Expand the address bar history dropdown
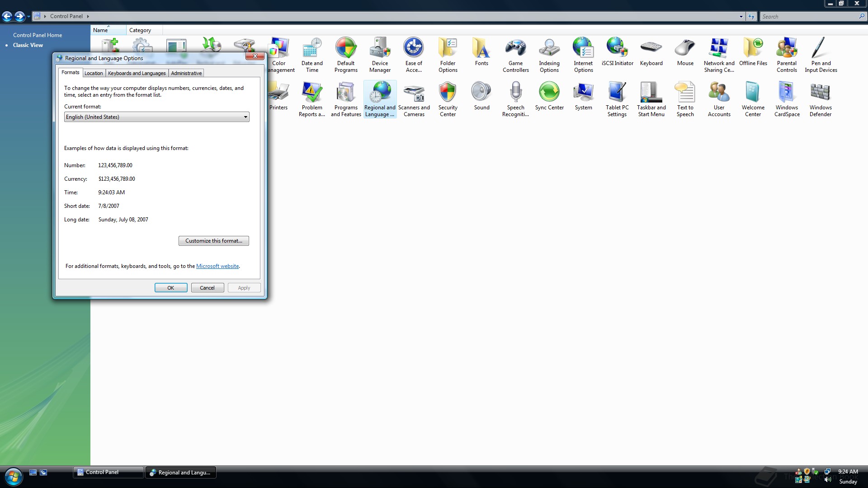The width and height of the screenshot is (868, 488). coord(741,16)
